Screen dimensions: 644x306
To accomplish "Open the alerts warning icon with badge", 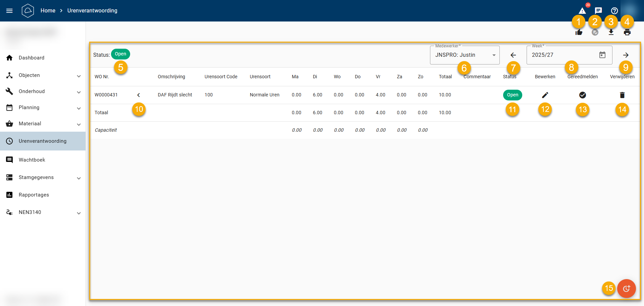I will pyautogui.click(x=582, y=11).
